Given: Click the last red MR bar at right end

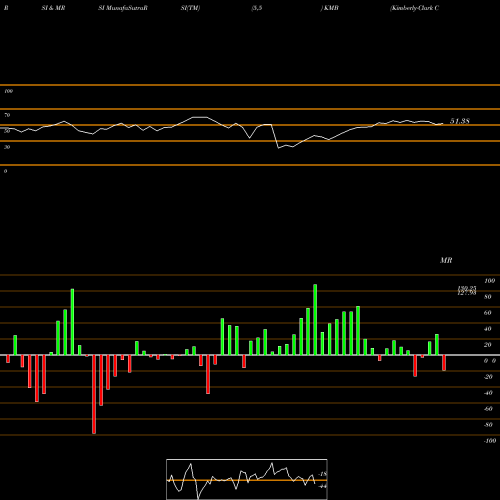Looking at the screenshot, I should [x=444, y=363].
